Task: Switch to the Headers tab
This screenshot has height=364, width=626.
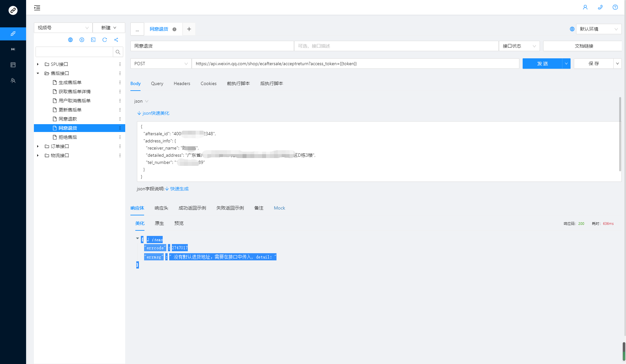Action: click(182, 83)
